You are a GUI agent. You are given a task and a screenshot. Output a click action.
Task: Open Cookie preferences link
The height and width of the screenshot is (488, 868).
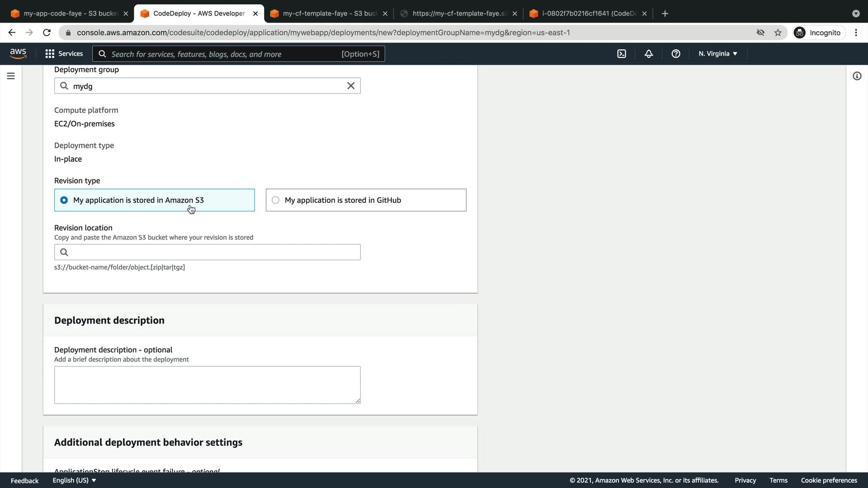click(829, 480)
